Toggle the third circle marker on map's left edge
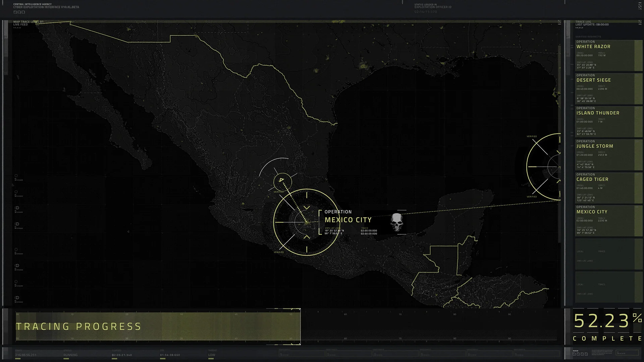 (17, 208)
